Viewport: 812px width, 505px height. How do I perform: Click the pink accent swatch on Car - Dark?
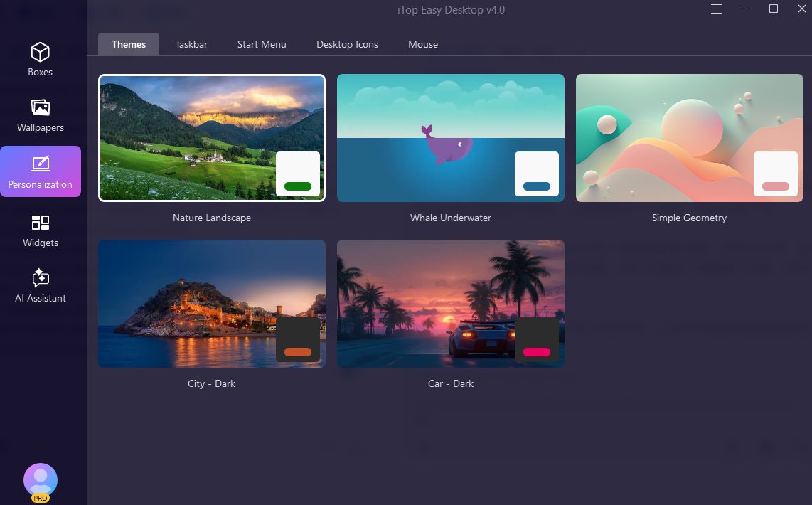(537, 352)
